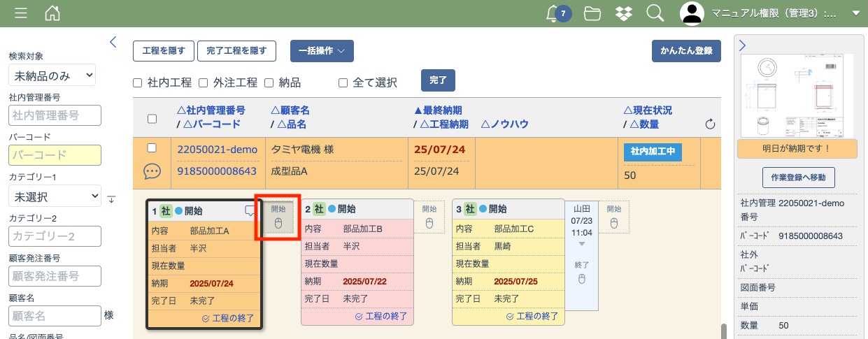This screenshot has height=339, width=868.
Task: Go to the home page icon
Action: tap(52, 13)
